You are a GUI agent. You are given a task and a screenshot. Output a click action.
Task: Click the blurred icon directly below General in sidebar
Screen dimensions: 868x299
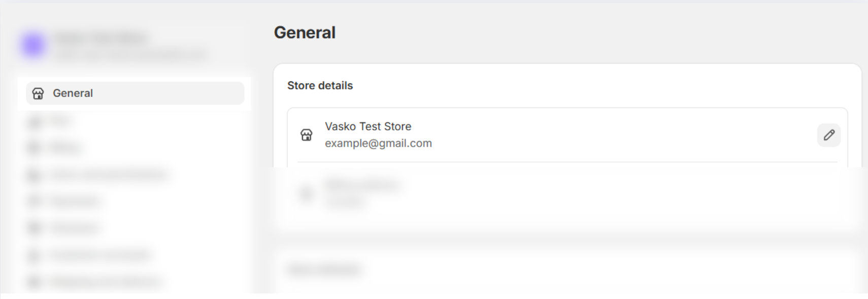[35, 121]
